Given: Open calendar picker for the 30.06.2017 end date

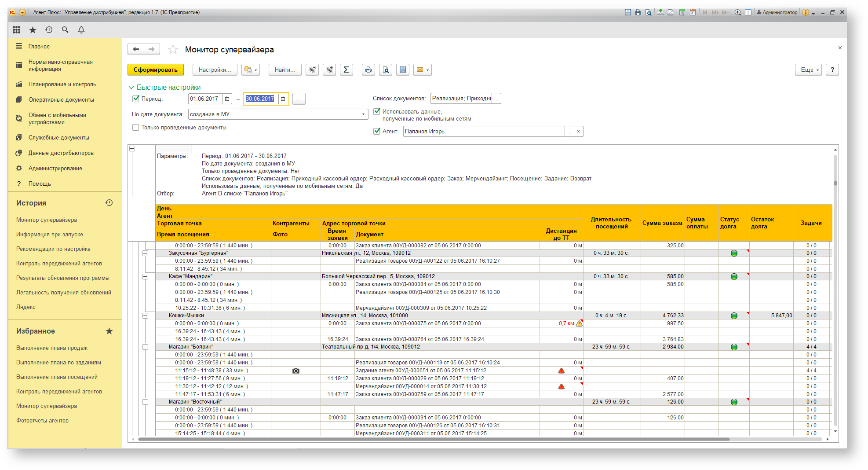Looking at the screenshot, I should click(283, 99).
